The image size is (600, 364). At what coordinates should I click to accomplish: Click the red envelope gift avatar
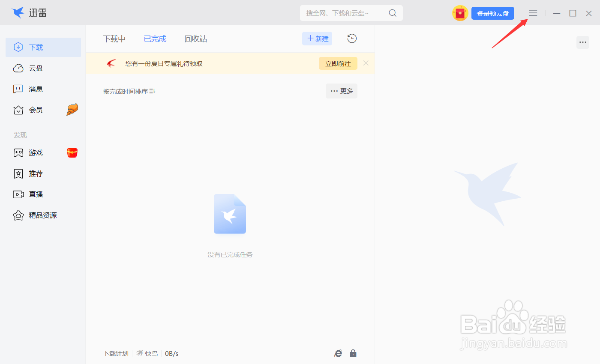click(x=460, y=13)
